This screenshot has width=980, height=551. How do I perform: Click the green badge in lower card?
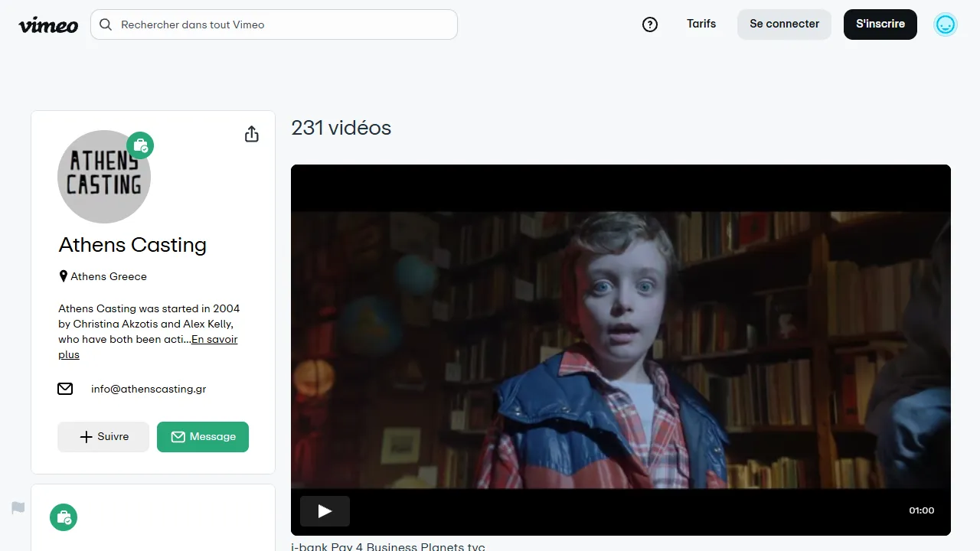pos(64,517)
